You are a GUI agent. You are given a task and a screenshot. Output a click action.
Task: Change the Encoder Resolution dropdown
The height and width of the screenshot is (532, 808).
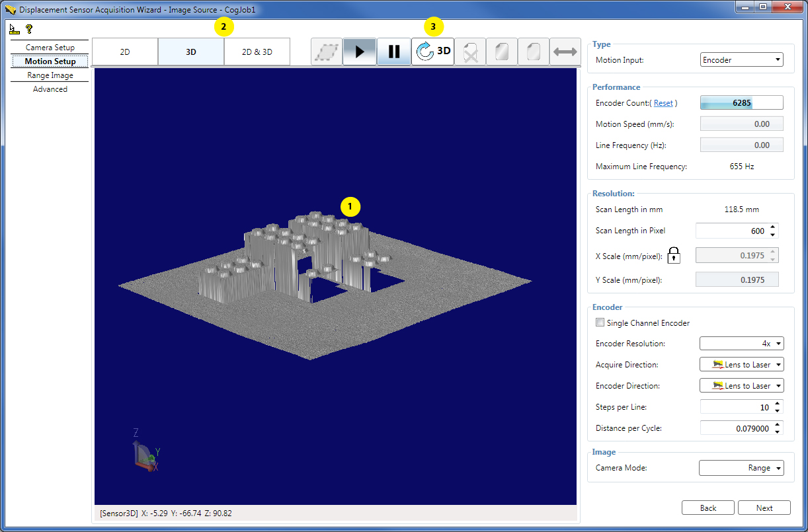(x=741, y=343)
